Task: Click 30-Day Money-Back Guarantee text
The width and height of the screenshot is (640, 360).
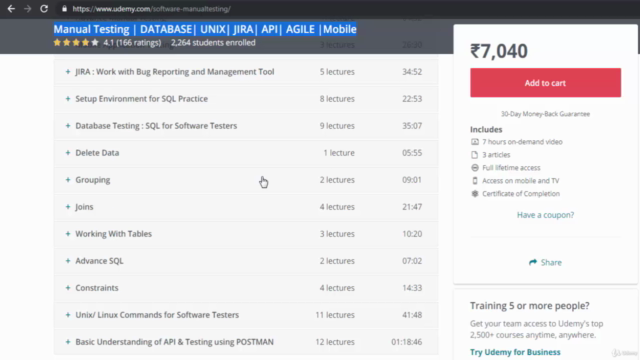Action: [545, 114]
